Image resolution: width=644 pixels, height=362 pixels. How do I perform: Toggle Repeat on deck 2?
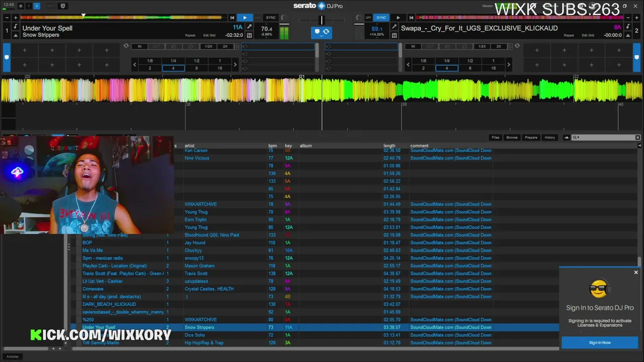click(569, 35)
